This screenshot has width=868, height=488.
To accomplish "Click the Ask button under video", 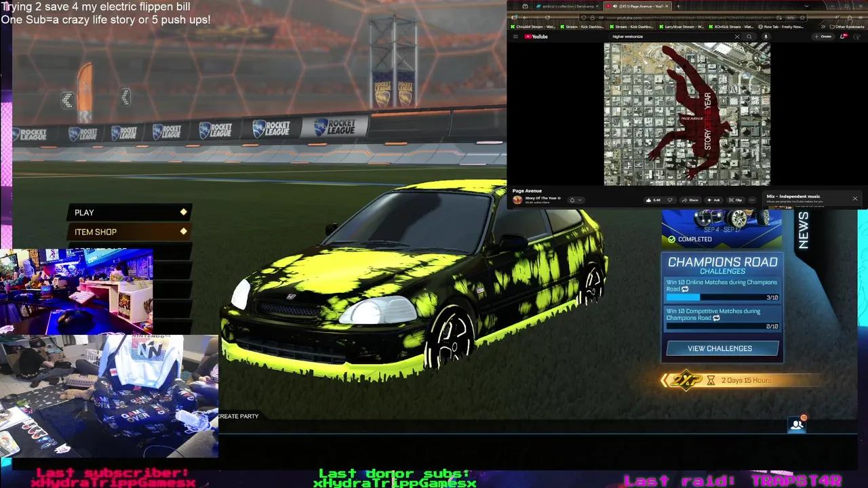I will point(714,200).
